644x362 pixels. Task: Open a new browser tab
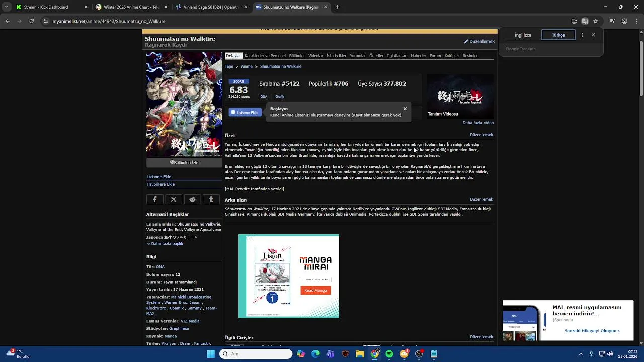coord(337,7)
